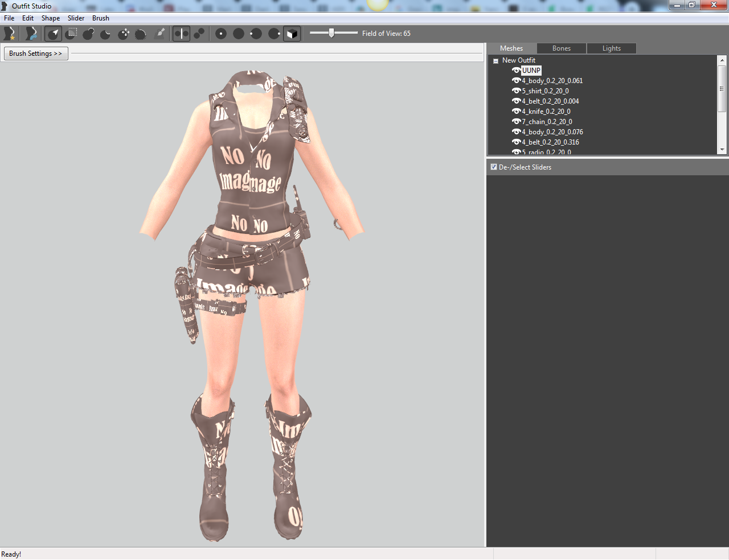The image size is (729, 560).
Task: Hide the 5_shirt_0.2_20_0 mesh via eye icon
Action: (x=516, y=91)
